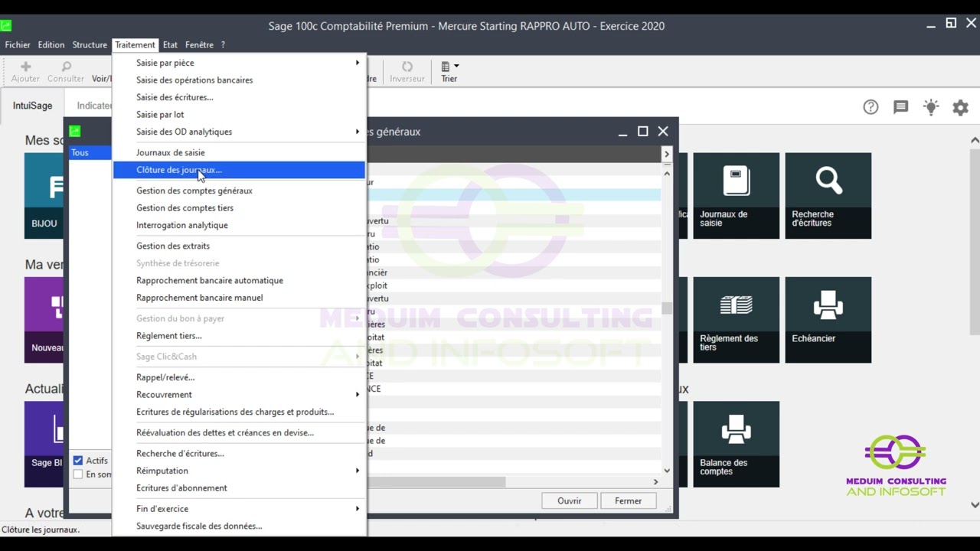Toggle the En sommeil checkbox

(78, 474)
